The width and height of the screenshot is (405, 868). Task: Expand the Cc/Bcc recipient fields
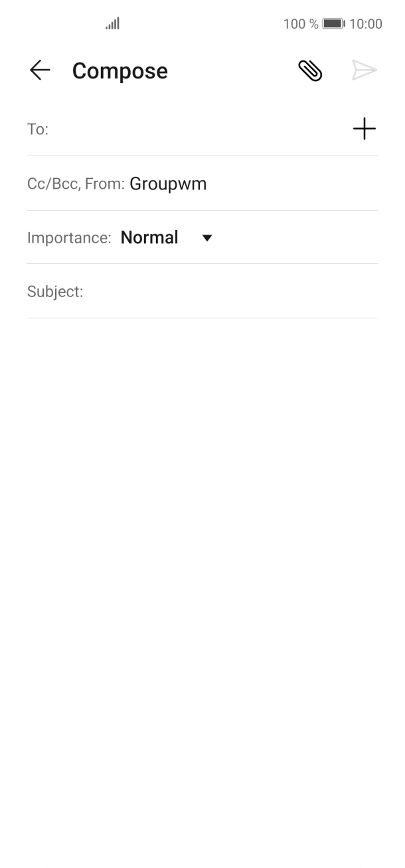(x=75, y=183)
